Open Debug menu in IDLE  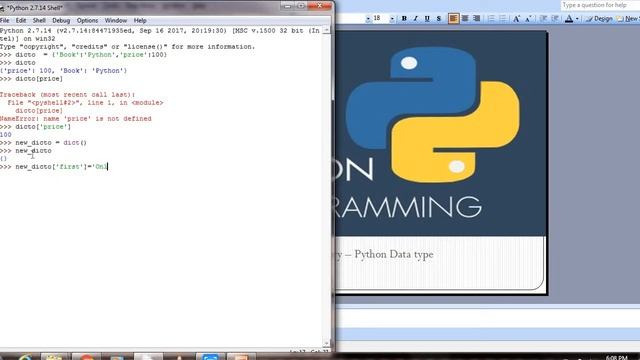[x=61, y=20]
